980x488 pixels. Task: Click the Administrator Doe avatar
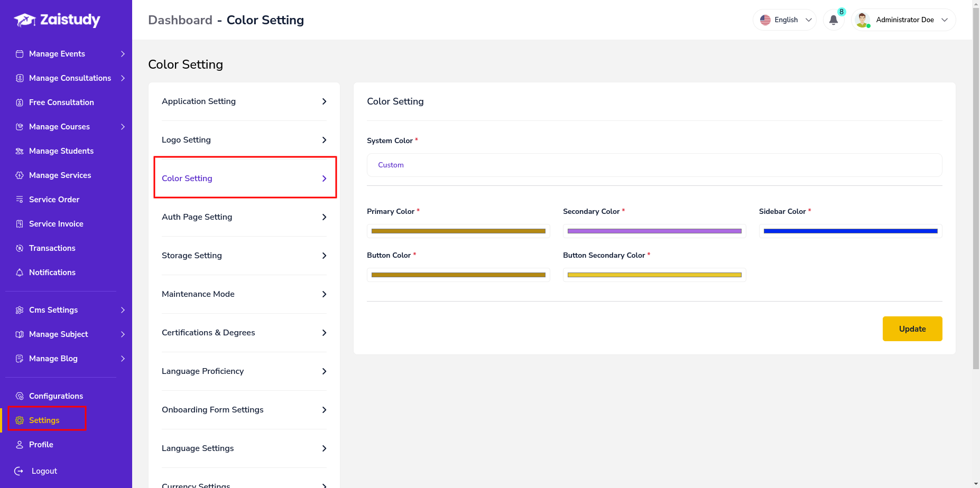[863, 20]
